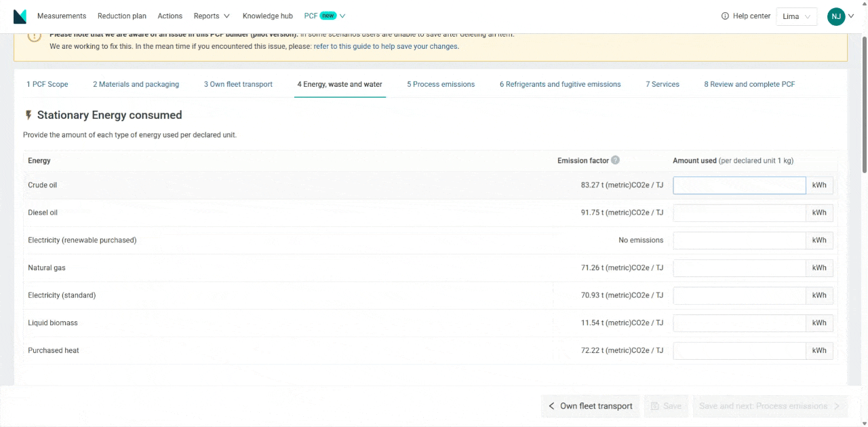The width and height of the screenshot is (868, 427).
Task: Click the Emission factor column header
Action: click(583, 161)
